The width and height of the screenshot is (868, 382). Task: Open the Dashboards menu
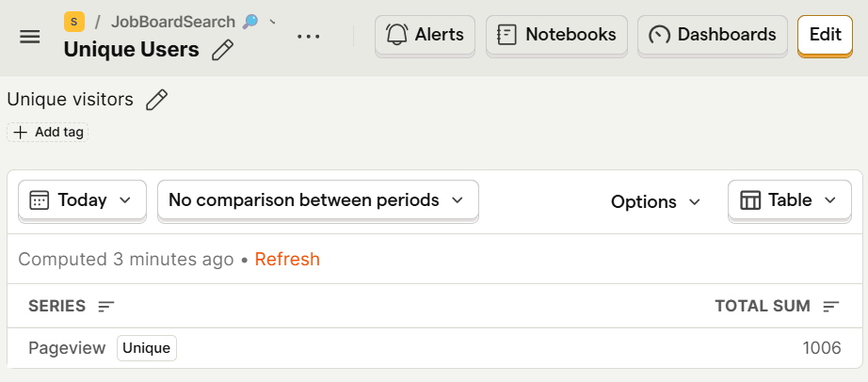[x=713, y=35]
